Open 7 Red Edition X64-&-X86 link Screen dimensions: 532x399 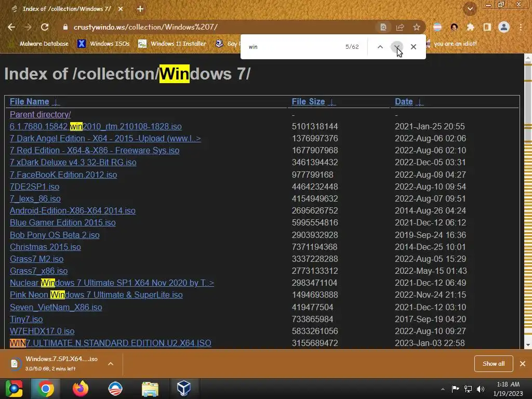point(95,150)
